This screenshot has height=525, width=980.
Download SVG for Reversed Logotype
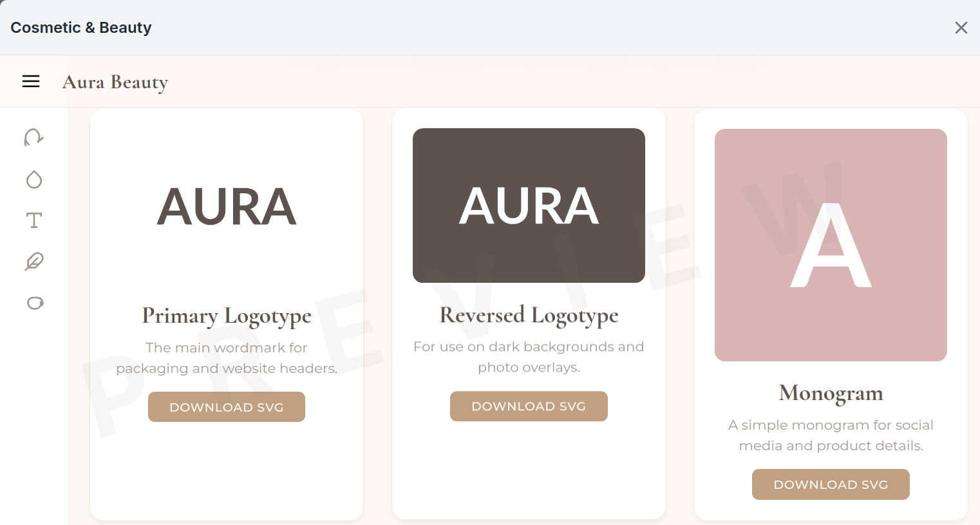(x=529, y=406)
